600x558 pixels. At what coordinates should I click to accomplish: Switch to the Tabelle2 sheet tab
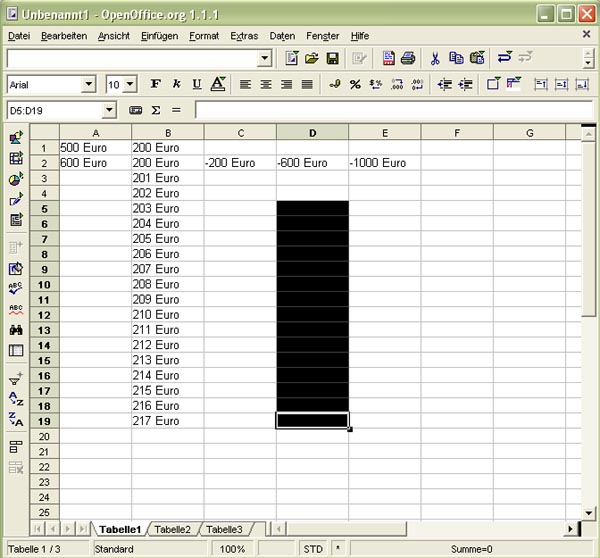point(173,529)
